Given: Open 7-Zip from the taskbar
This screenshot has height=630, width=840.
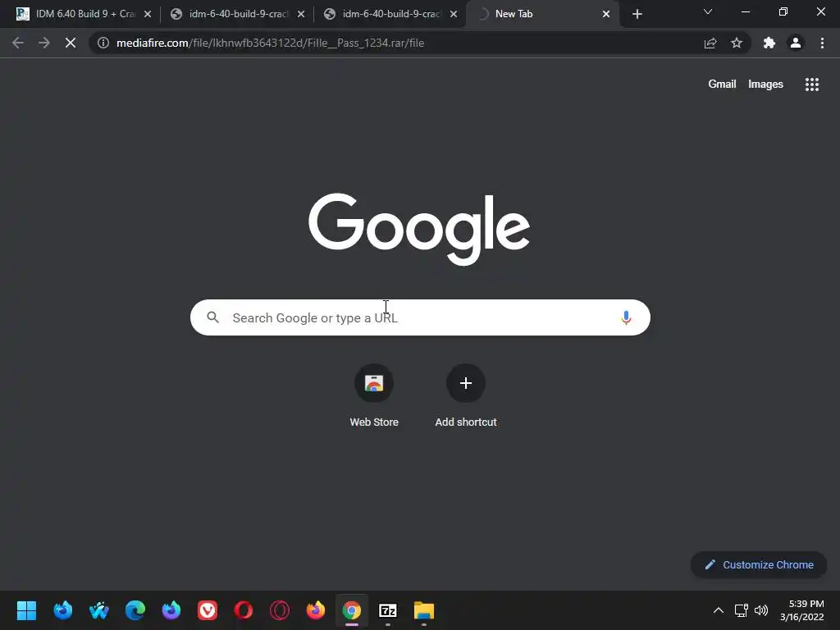Looking at the screenshot, I should point(388,610).
